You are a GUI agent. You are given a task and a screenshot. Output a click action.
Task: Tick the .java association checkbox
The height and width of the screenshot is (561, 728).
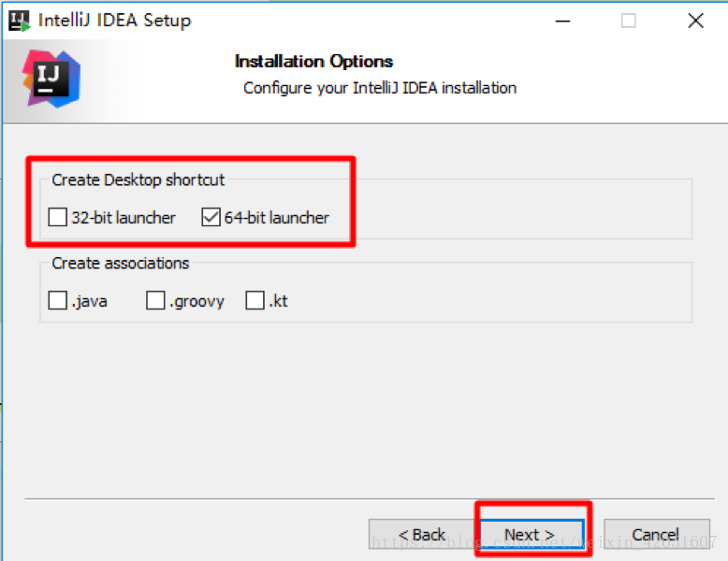coord(58,300)
